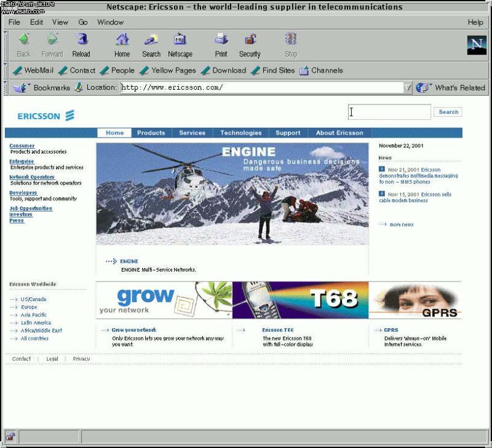The width and height of the screenshot is (492, 448).
Task: Open the Developers link
Action: point(23,192)
